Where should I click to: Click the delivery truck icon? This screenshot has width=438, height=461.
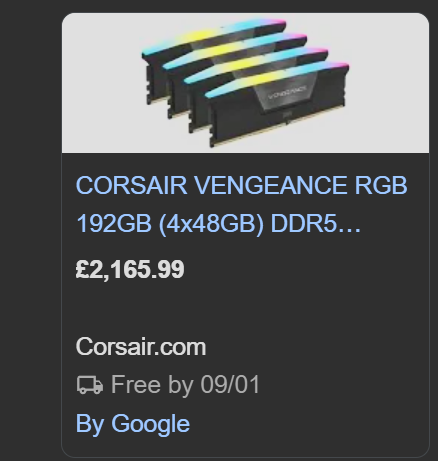[x=90, y=385]
